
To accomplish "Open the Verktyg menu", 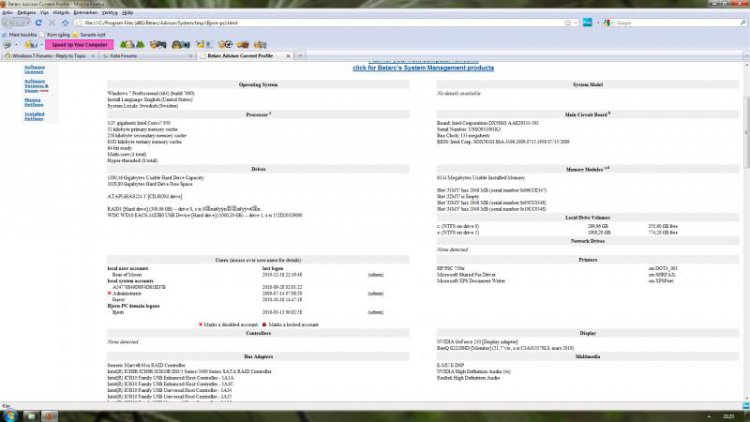I will pos(110,12).
